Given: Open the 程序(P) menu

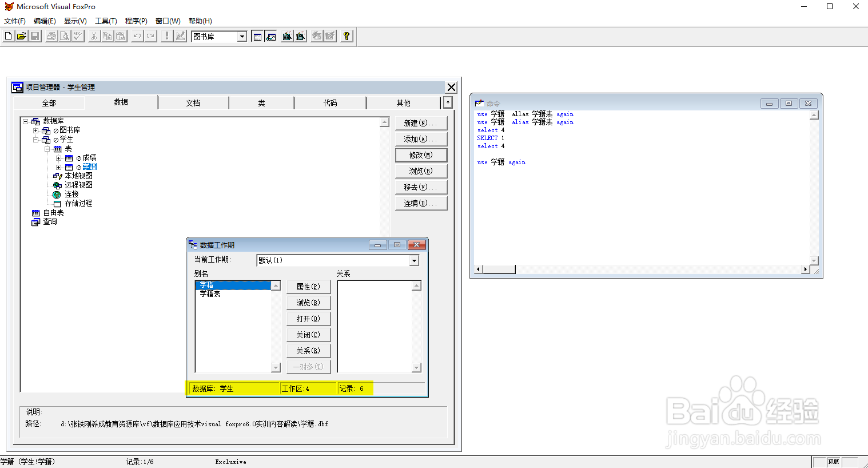Looking at the screenshot, I should (x=136, y=21).
